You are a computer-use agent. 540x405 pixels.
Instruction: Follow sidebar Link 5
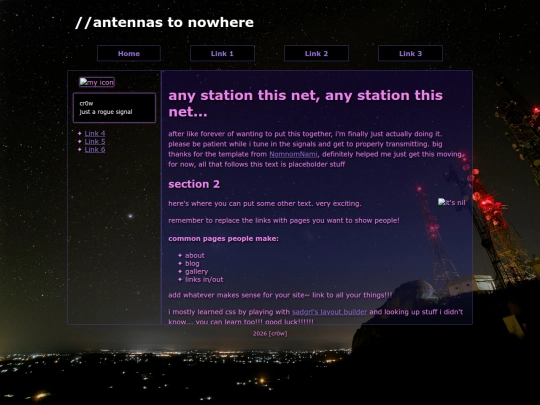[95, 141]
